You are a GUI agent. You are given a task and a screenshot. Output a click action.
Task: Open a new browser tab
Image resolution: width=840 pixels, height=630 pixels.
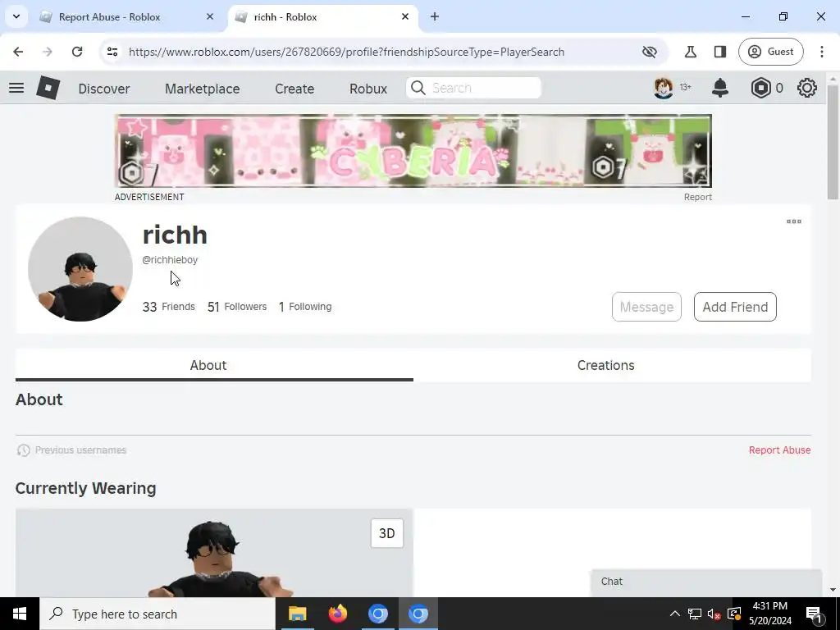tap(435, 16)
